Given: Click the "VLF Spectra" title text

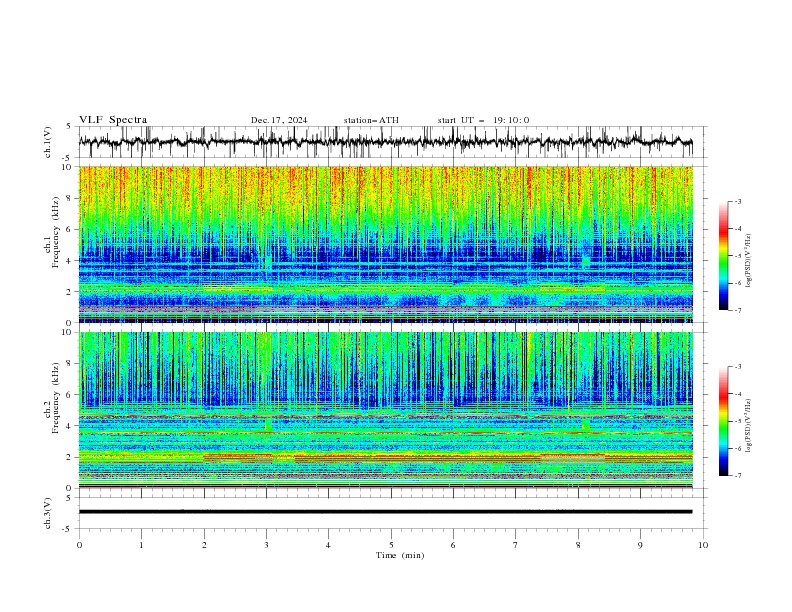Looking at the screenshot, I should click(x=113, y=120).
